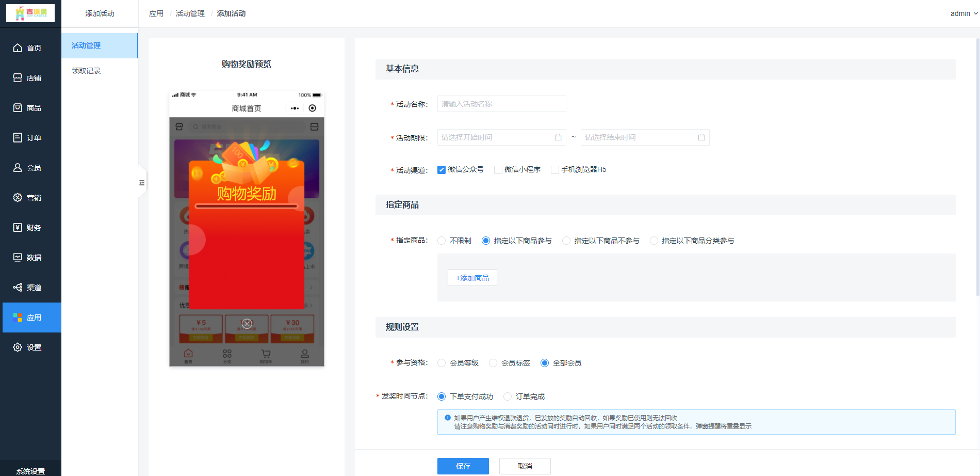This screenshot has height=476, width=980.
Task: Select 指定以下商品不参与 radio button
Action: click(x=566, y=241)
